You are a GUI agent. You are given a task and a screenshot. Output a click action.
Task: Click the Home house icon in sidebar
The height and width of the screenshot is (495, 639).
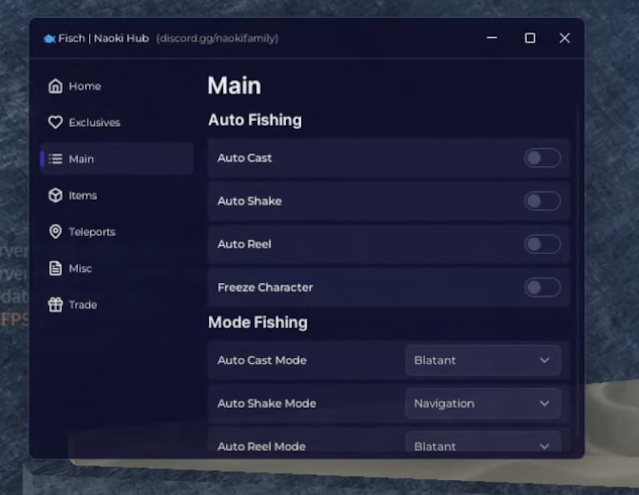[x=55, y=86]
